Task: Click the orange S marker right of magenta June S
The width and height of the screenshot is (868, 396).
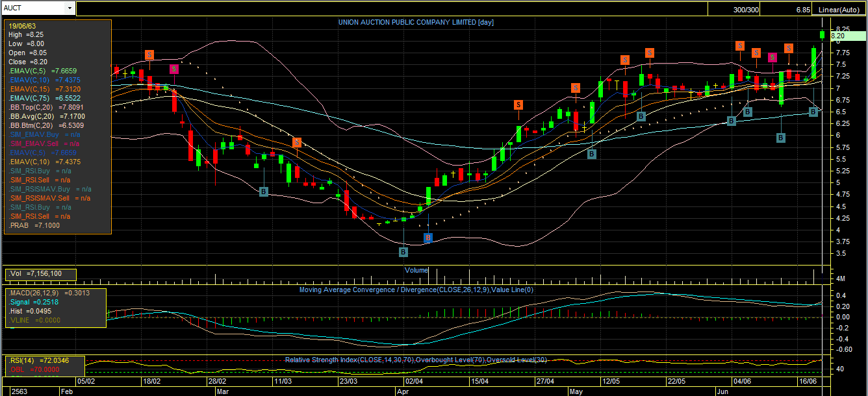Action: click(x=789, y=48)
